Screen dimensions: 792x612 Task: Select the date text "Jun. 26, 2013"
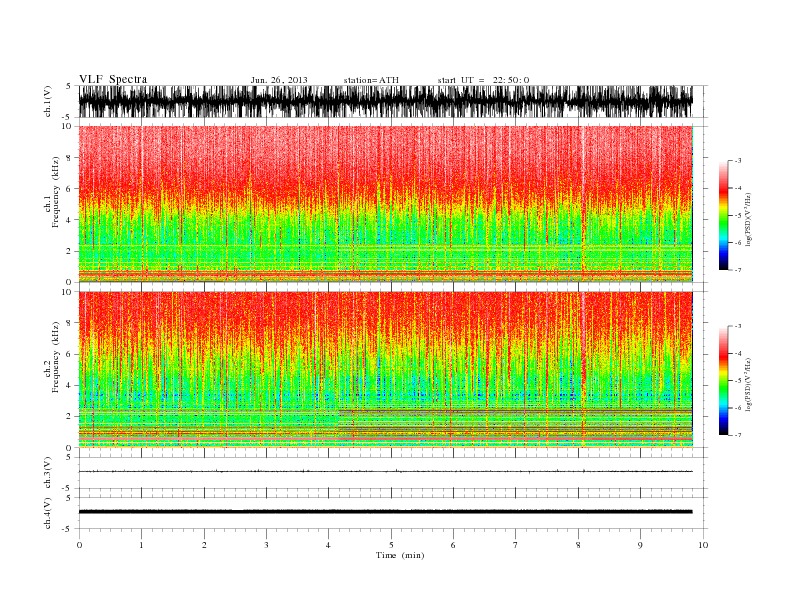click(279, 80)
